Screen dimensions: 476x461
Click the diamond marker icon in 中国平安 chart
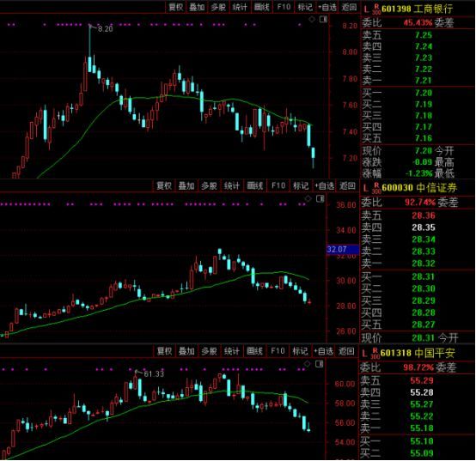coord(308,364)
